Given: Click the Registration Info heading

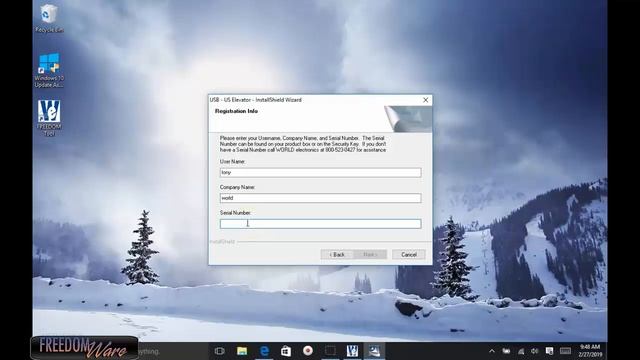Looking at the screenshot, I should click(x=236, y=111).
